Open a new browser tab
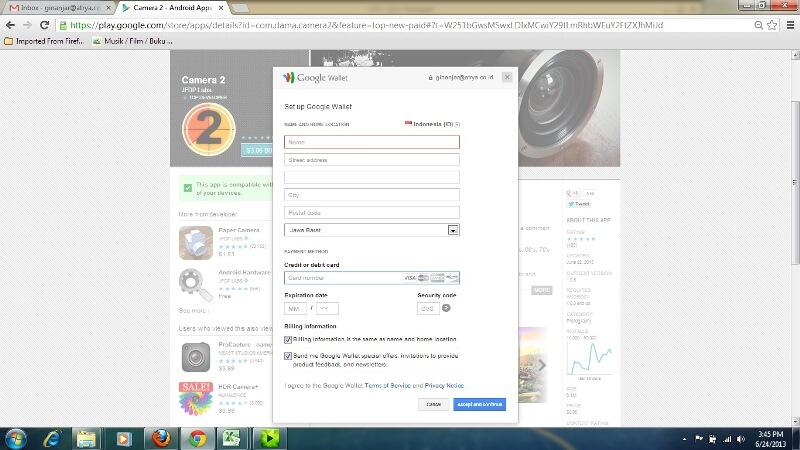 pos(240,8)
